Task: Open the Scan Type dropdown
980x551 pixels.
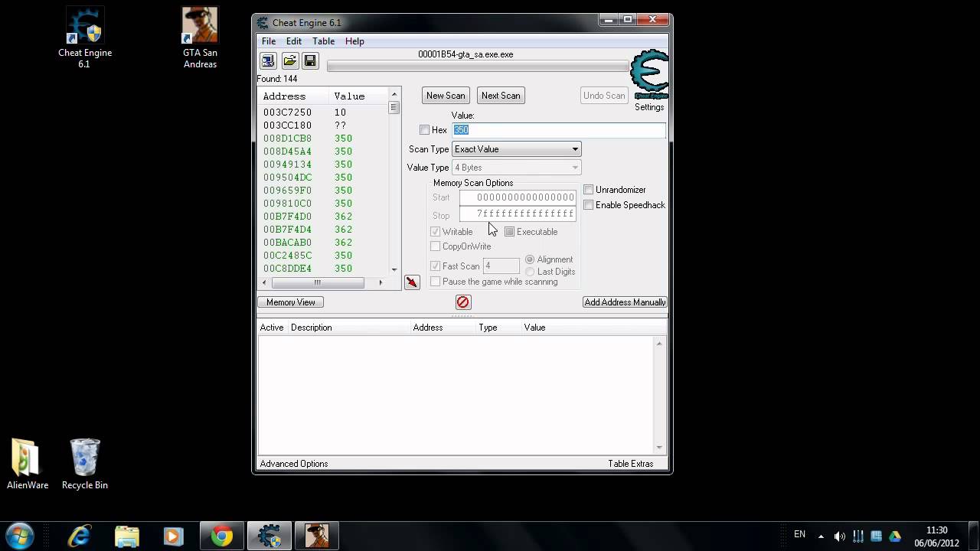Action: tap(516, 149)
